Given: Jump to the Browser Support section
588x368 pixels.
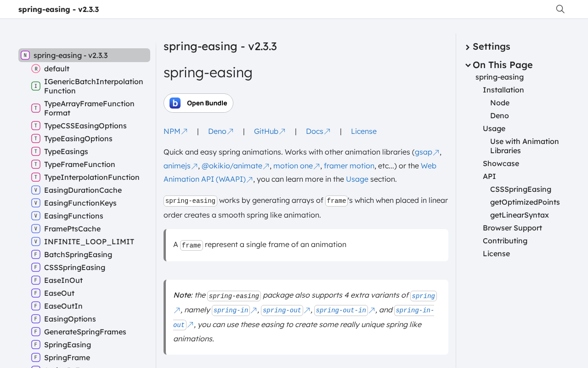Looking at the screenshot, I should tap(512, 228).
